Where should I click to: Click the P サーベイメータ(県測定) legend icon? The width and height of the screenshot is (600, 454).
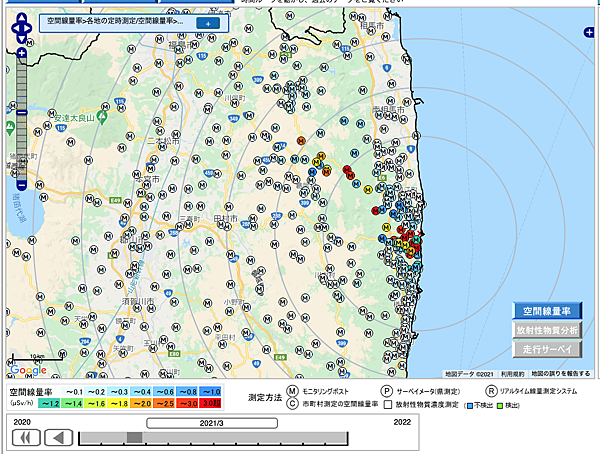coord(386,391)
